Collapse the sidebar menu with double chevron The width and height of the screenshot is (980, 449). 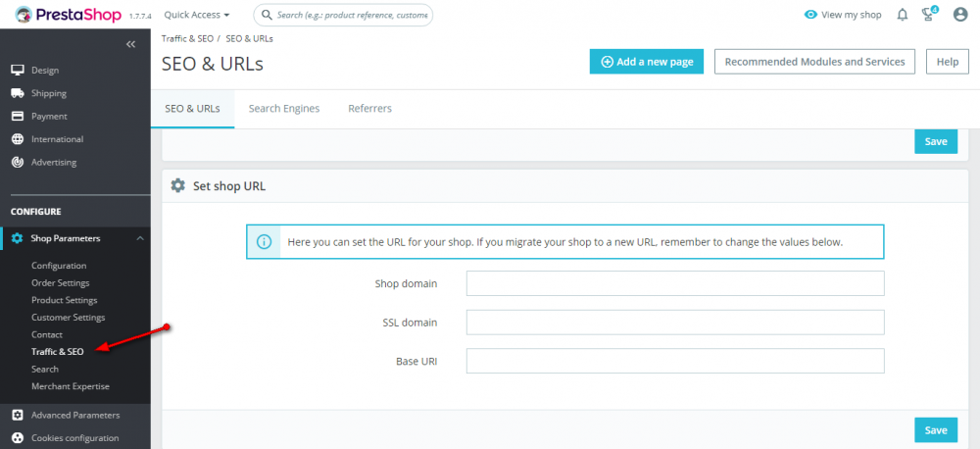[x=131, y=44]
